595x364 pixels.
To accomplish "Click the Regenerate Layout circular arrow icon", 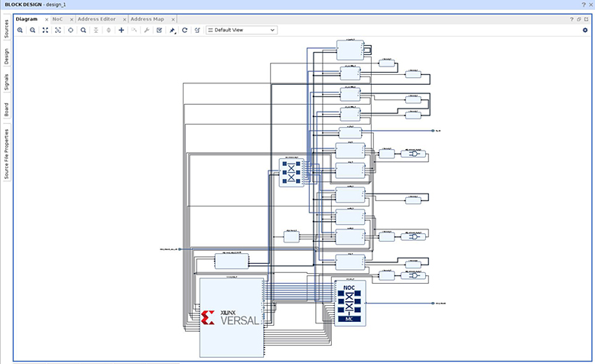I will 185,30.
